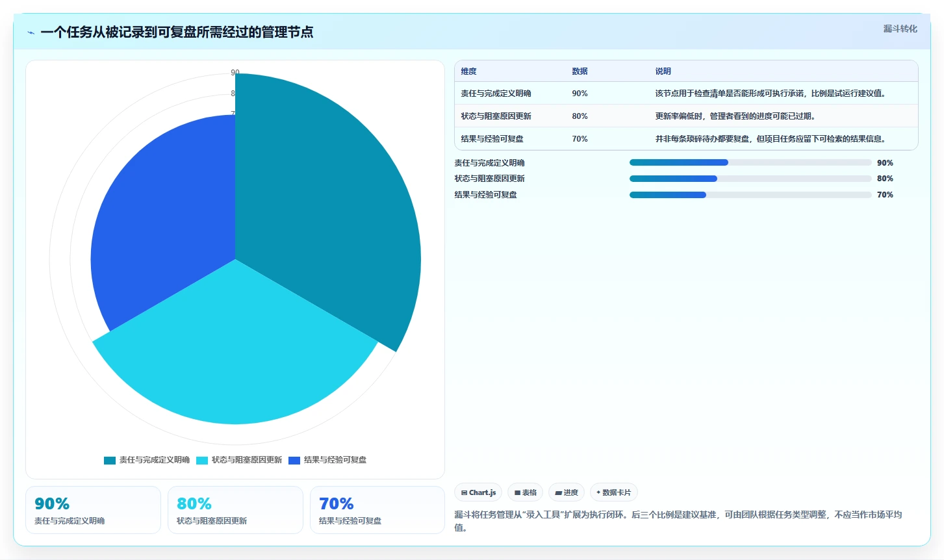Open the 90% 责任与完成定义明确 data card
This screenshot has width=944, height=560.
(x=93, y=510)
